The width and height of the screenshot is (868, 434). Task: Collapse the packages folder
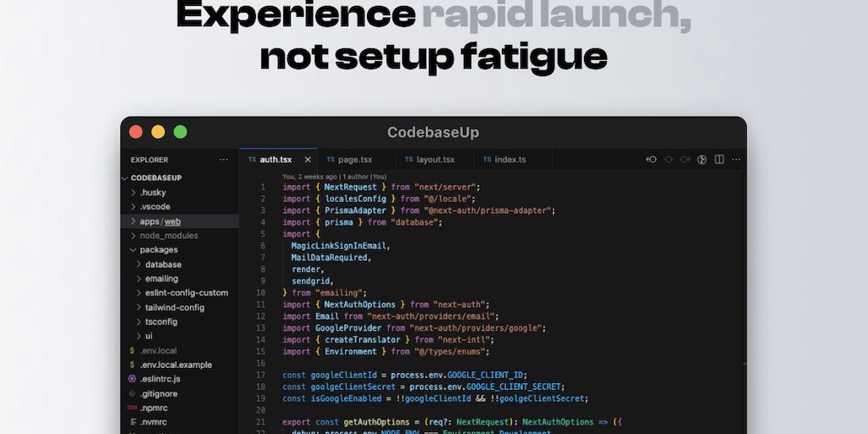(x=133, y=250)
